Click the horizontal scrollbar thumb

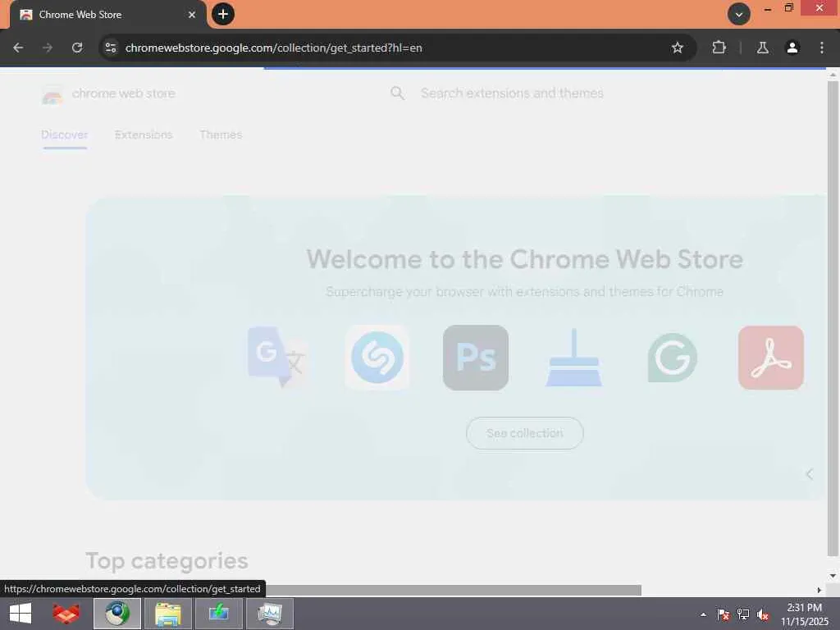[453, 590]
